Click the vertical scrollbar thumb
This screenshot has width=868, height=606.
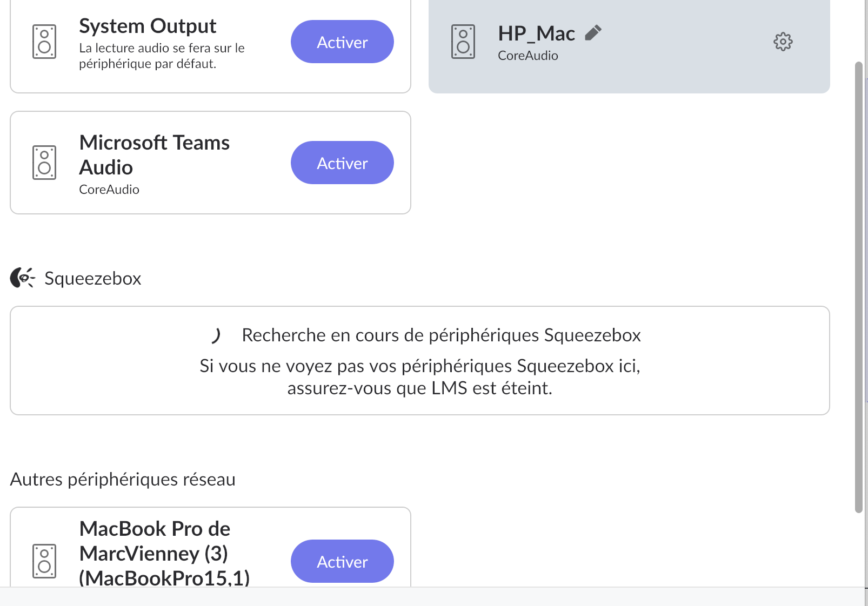[859, 287]
